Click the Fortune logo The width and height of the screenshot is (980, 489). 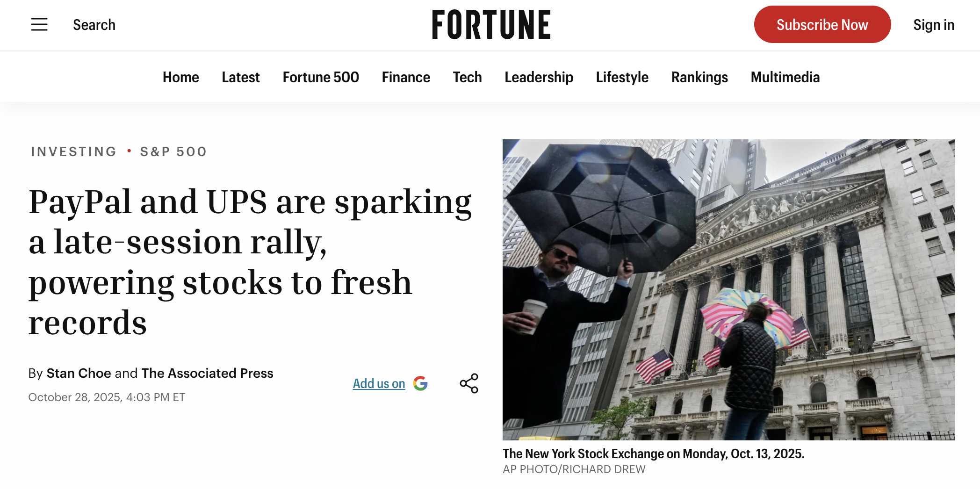coord(491,25)
